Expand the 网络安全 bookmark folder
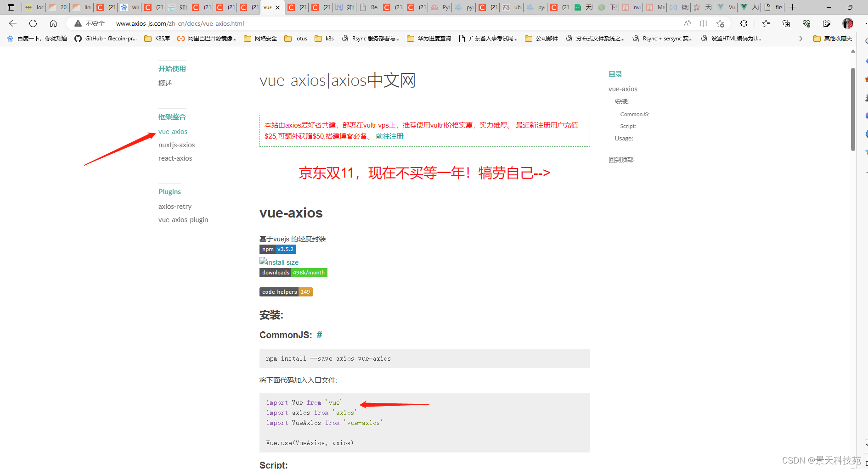Image resolution: width=868 pixels, height=469 pixels. 260,39
